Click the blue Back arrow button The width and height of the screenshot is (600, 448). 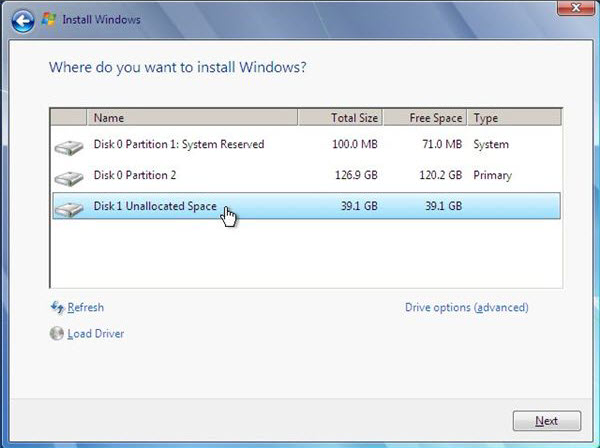(23, 21)
